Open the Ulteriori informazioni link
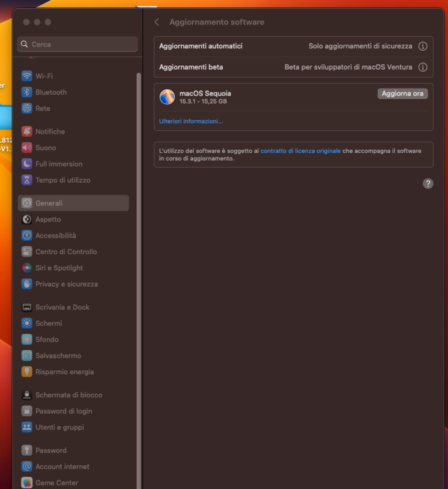Image resolution: width=448 pixels, height=489 pixels. pyautogui.click(x=191, y=121)
